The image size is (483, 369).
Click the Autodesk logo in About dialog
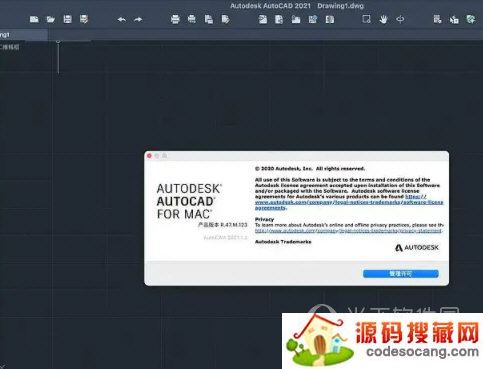417,248
